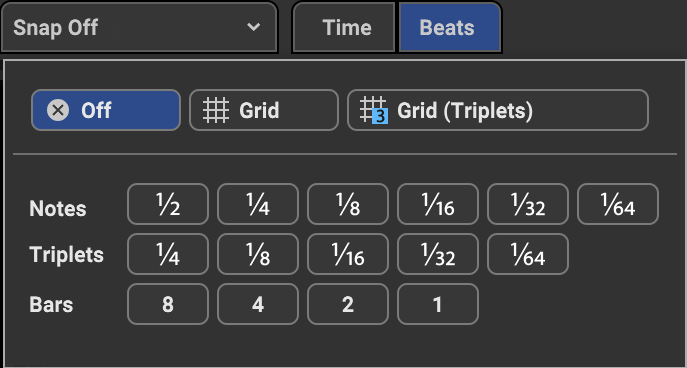Select 1/2 note snap value

(x=168, y=204)
